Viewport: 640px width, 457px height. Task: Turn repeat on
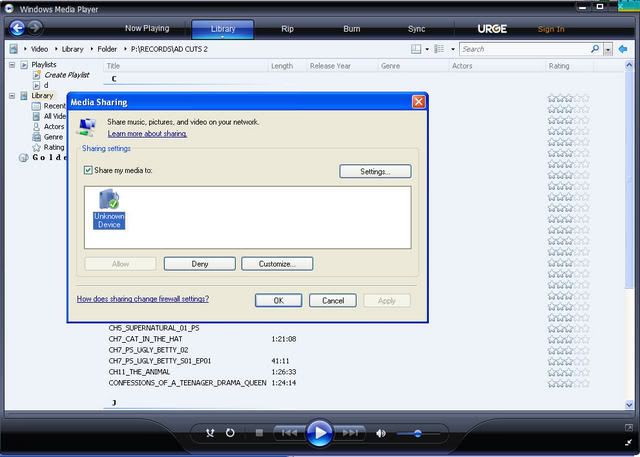tap(230, 433)
